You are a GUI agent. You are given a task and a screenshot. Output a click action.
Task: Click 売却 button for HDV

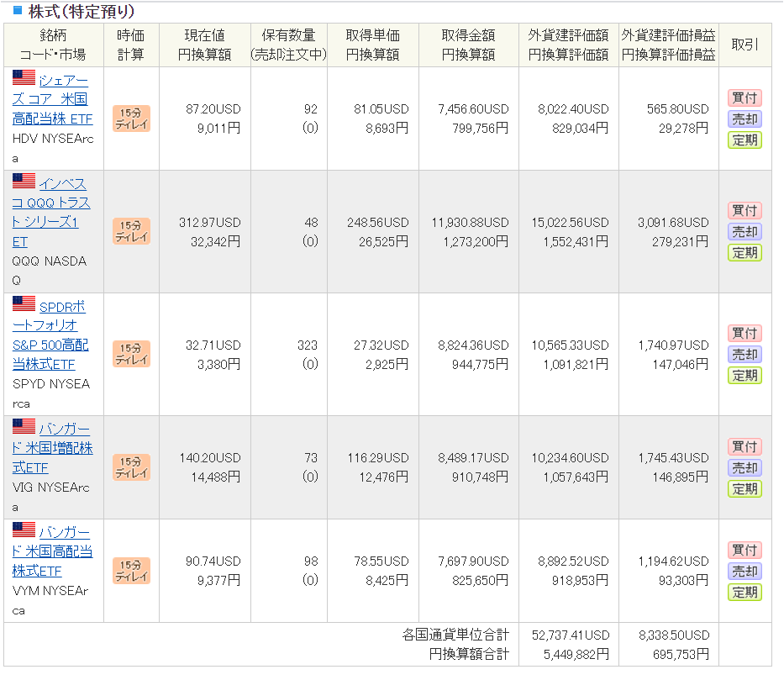[745, 119]
